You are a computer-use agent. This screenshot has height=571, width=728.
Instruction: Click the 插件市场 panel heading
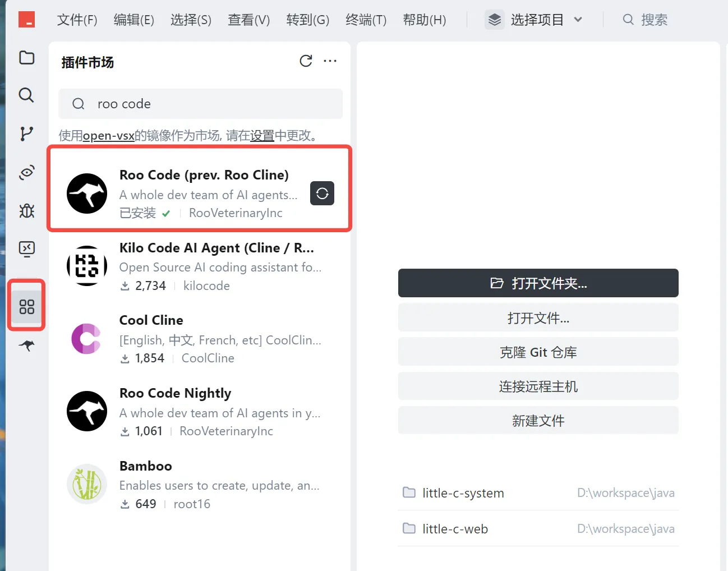(87, 62)
